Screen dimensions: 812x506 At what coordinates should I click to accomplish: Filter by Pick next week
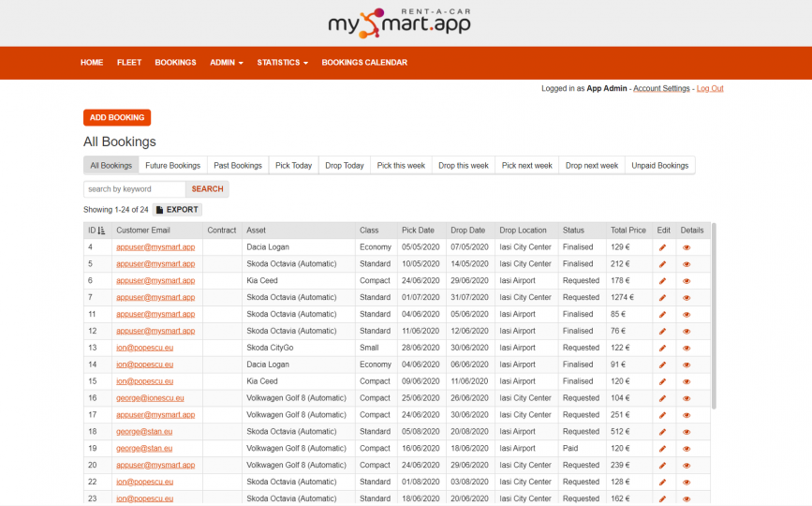point(526,166)
